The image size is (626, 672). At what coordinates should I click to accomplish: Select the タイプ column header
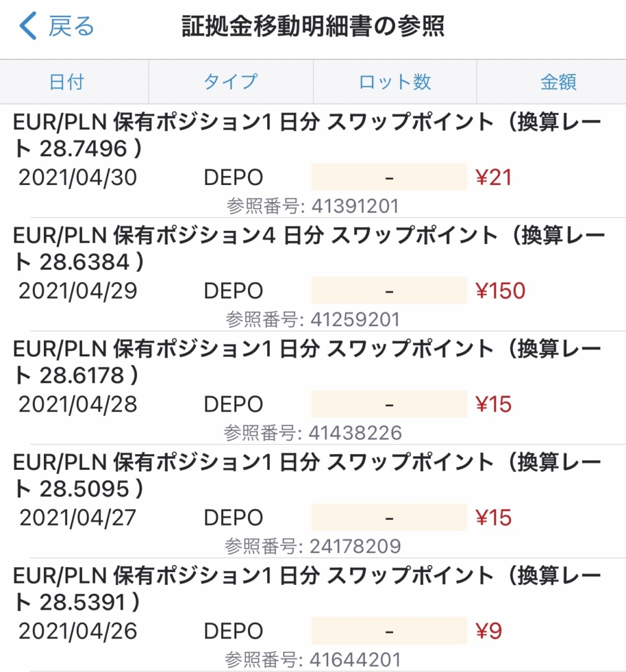click(x=231, y=82)
